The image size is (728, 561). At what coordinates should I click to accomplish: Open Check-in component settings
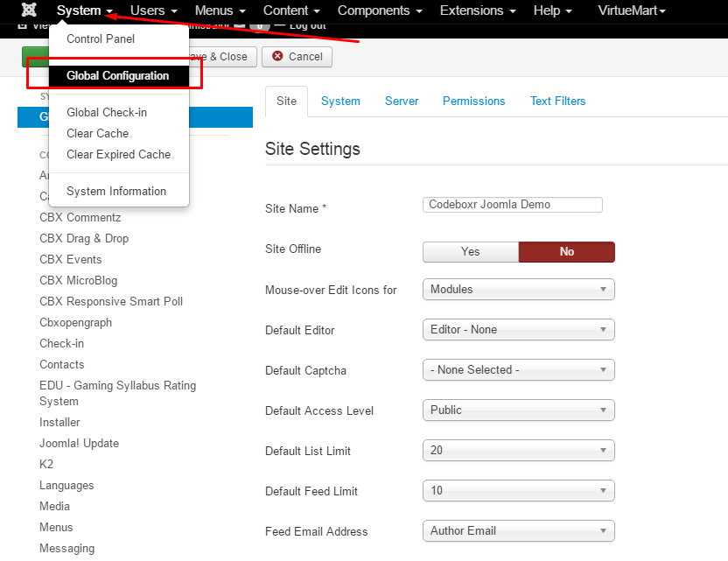62,343
